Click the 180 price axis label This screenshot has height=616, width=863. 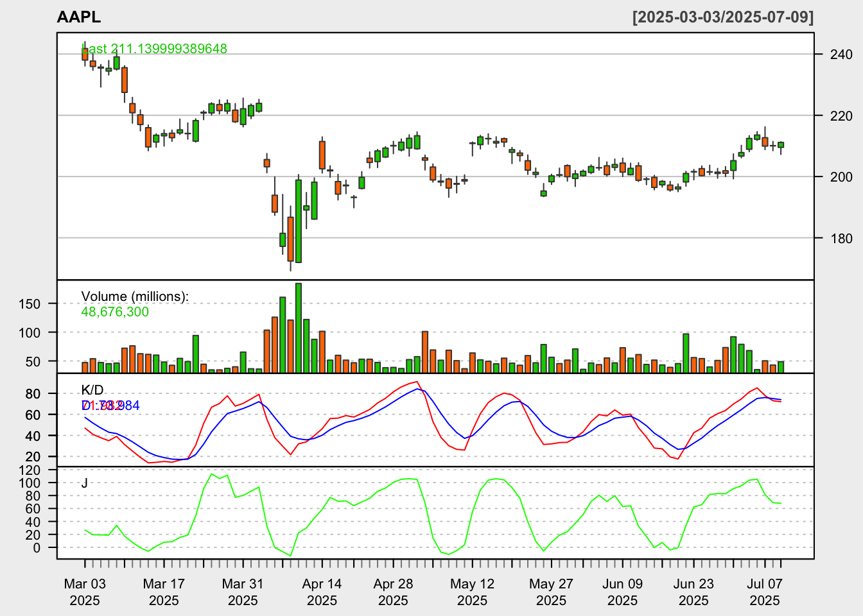pos(841,239)
